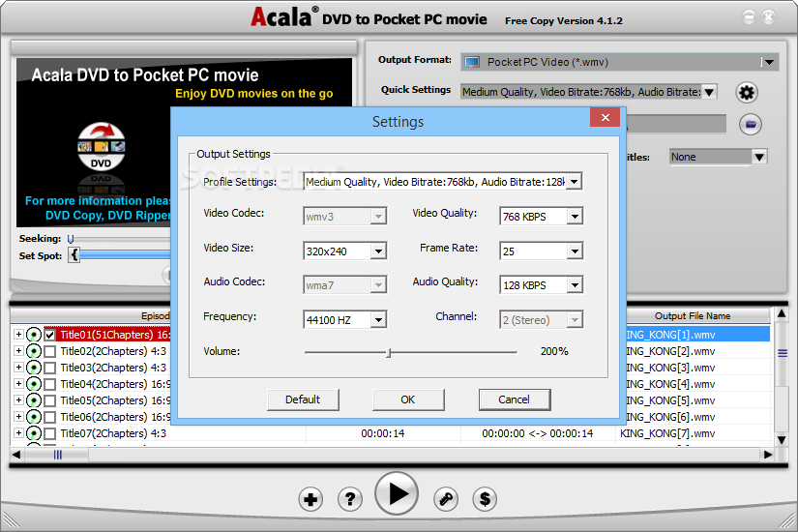Click the disc icon for Title06
The height and width of the screenshot is (532, 798).
click(x=34, y=417)
